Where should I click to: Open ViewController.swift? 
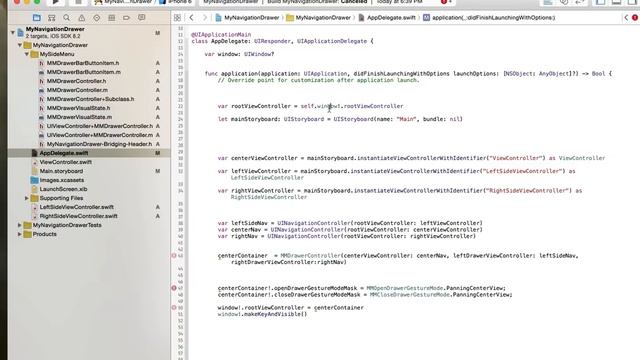point(65,162)
